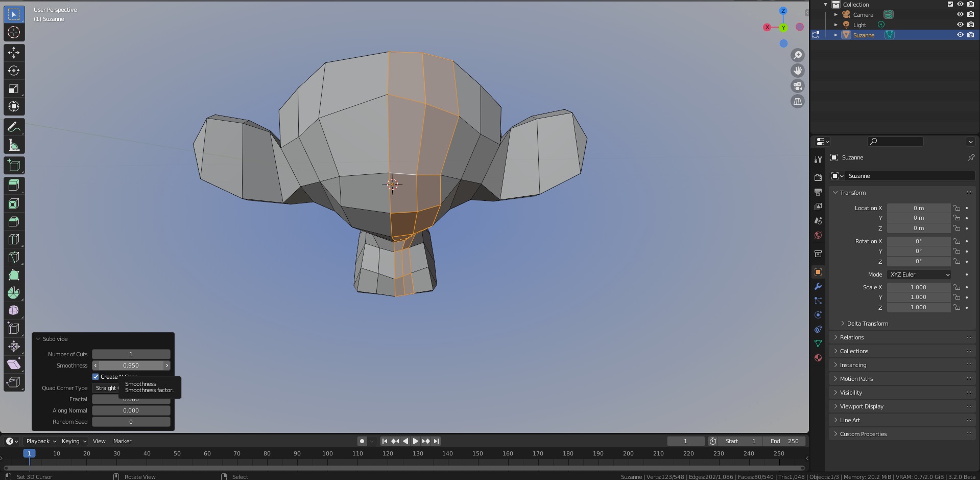Viewport: 980px width, 480px height.
Task: Open the timeline Marker menu
Action: [122, 441]
